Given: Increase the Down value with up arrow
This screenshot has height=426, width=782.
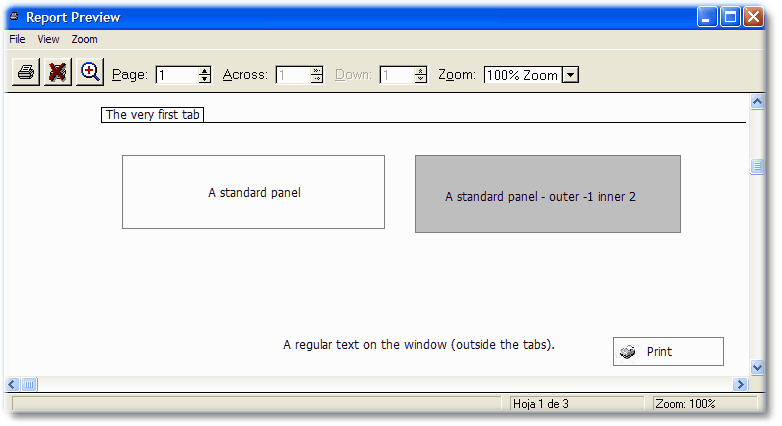Looking at the screenshot, I should pyautogui.click(x=421, y=71).
